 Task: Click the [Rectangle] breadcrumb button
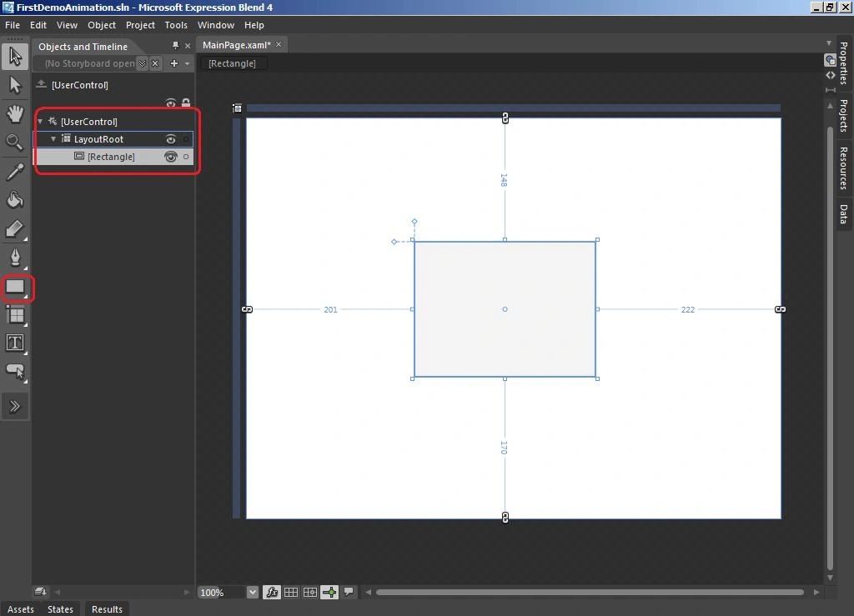tap(232, 63)
